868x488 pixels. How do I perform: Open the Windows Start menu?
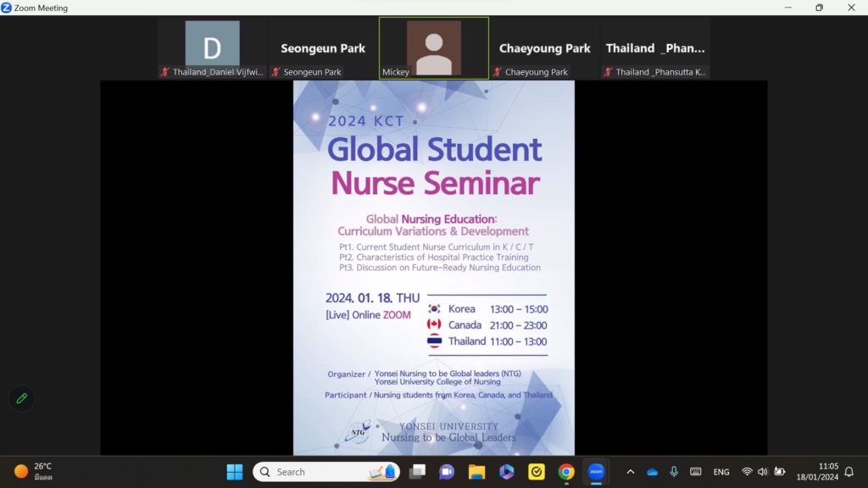coord(235,472)
